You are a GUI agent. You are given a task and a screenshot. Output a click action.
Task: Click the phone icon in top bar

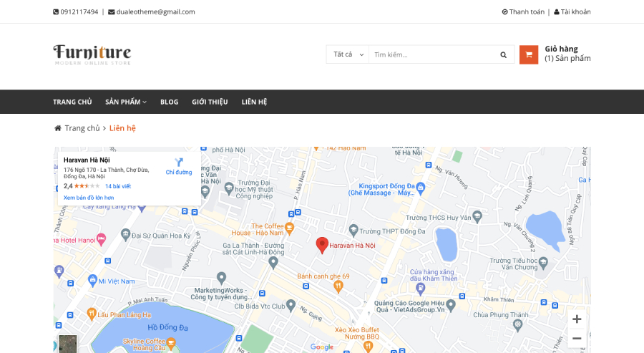pyautogui.click(x=56, y=12)
